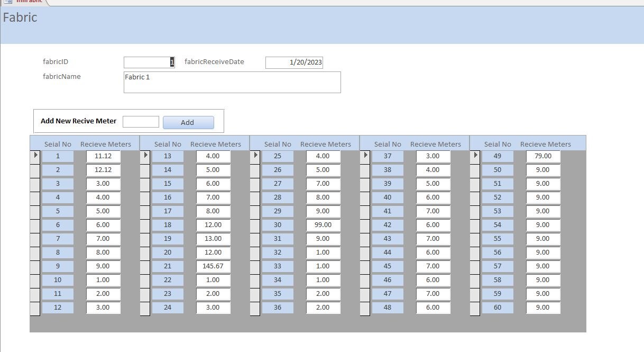
Task: Select the row selector beside Seial No 6
Action: click(35, 225)
